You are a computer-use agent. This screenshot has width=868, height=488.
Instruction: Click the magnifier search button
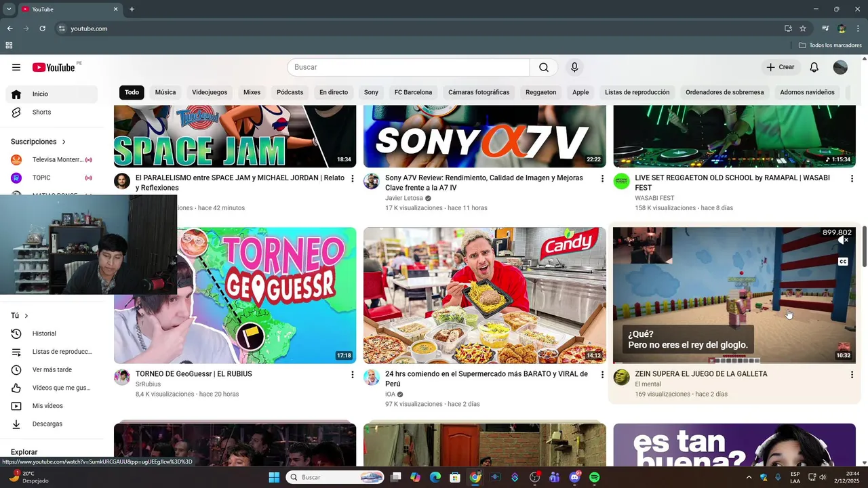coord(544,67)
